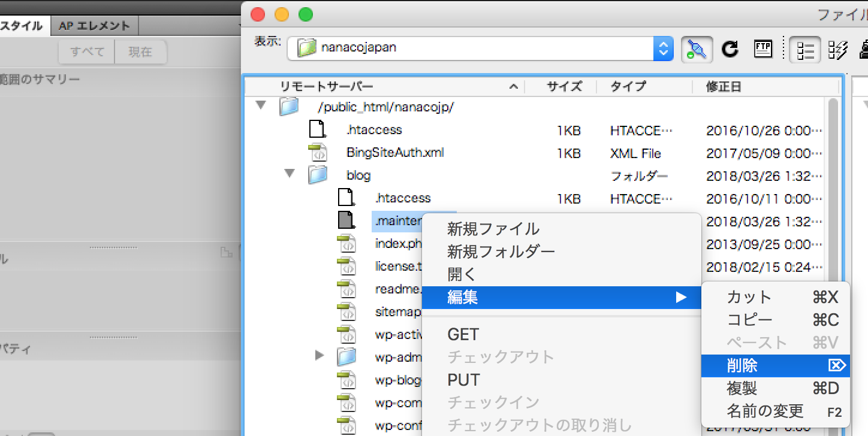Click the blog folder icon
This screenshot has width=868, height=436.
[317, 175]
